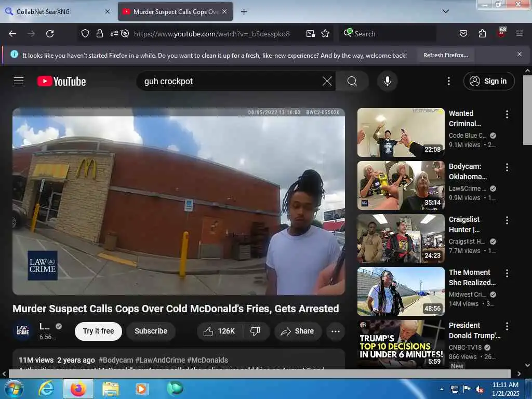532x399 pixels.
Task: Open the Craigslist Hunter video thumbnail
Action: pos(401,238)
